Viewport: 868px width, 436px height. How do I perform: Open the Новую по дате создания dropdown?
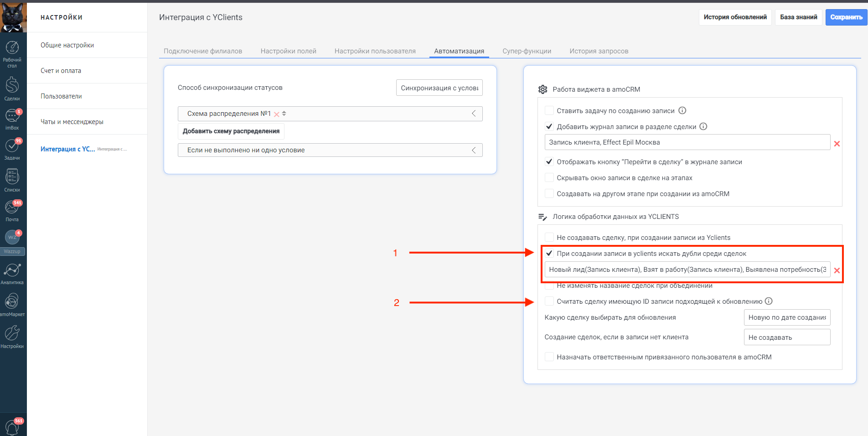(787, 317)
